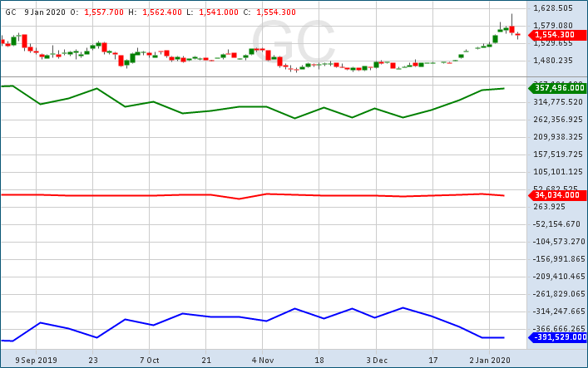Click the 1,628.505 price axis label

[553, 8]
